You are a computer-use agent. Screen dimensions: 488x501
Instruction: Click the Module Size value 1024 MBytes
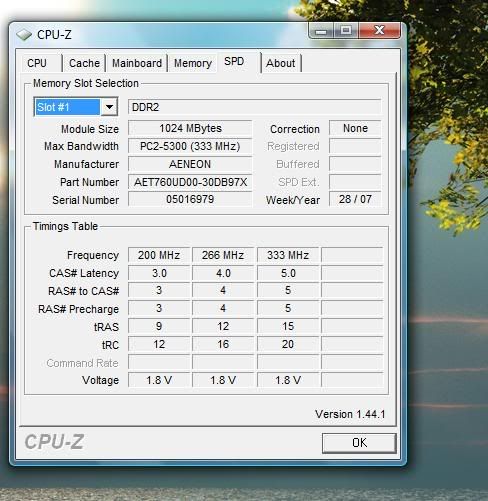pos(190,128)
